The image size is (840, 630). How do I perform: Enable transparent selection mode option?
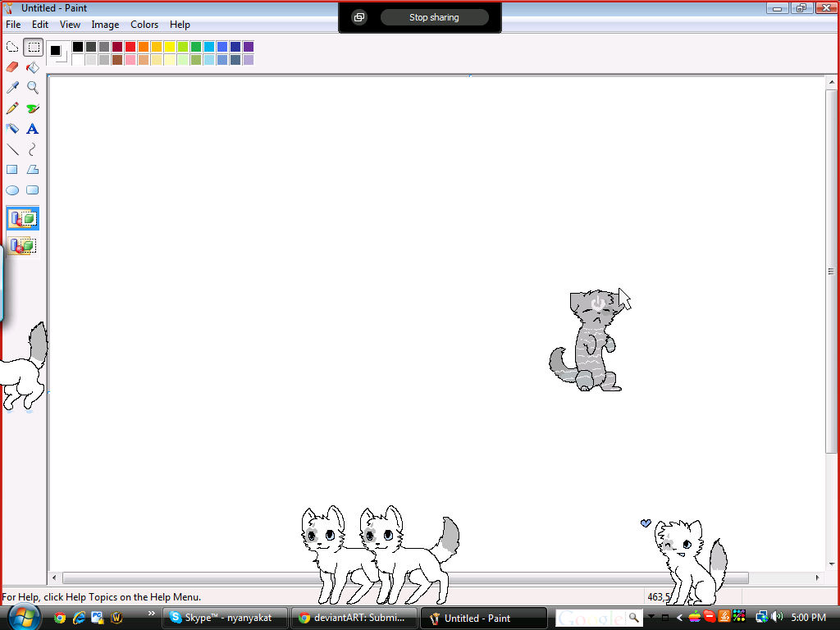pyautogui.click(x=22, y=246)
